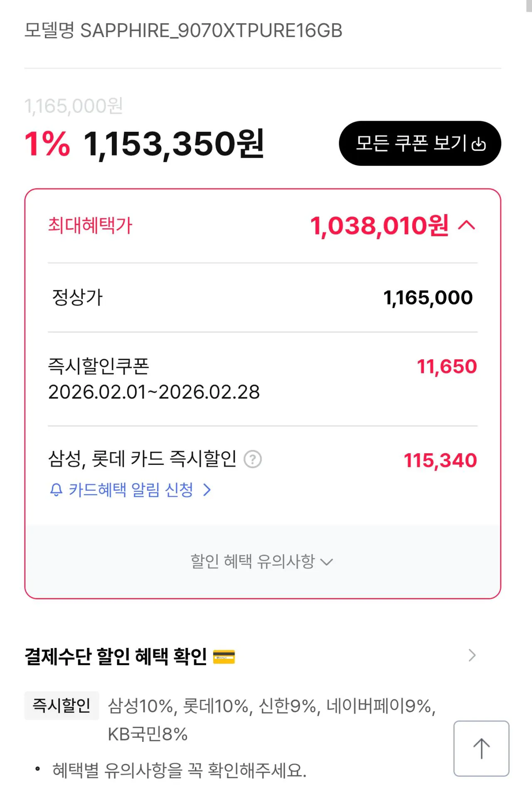Click the card discount amount 115,340
This screenshot has height=798, width=532.
coord(440,460)
